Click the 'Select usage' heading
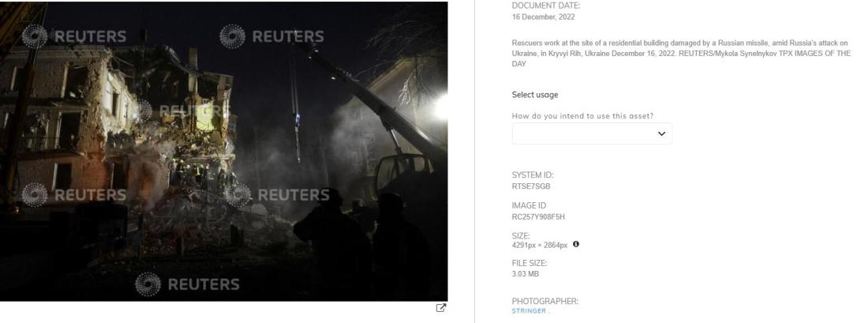Screen dimensions: 868x323 tap(535, 95)
